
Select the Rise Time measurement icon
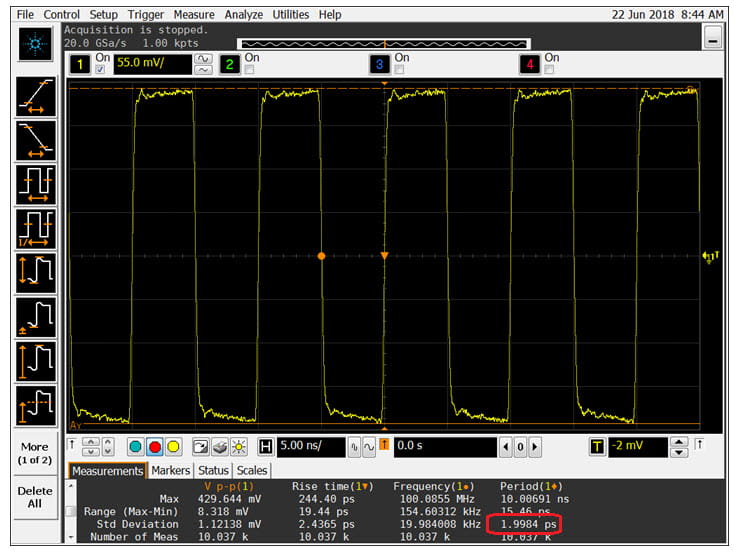(x=35, y=97)
